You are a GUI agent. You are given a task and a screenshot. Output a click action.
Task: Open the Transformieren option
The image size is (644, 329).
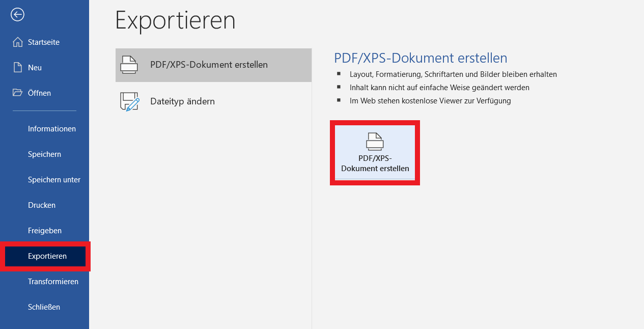coord(53,282)
